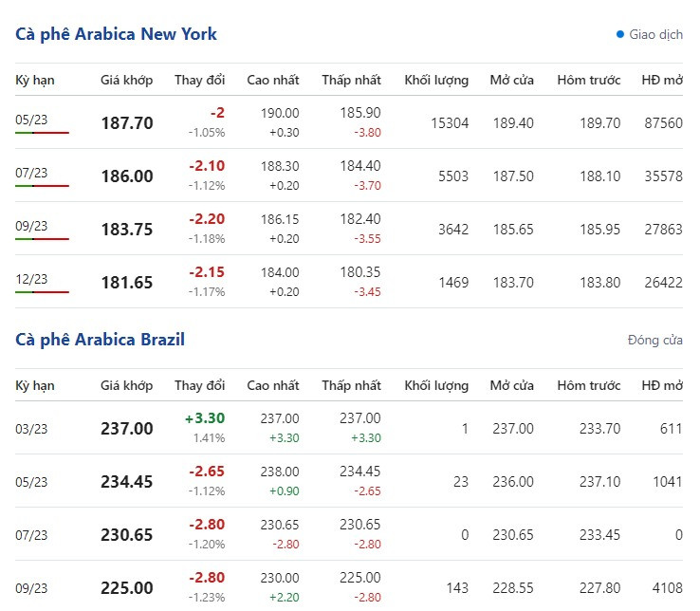700x611 pixels.
Task: Click the matched price 183.75
Action: [x=127, y=230]
